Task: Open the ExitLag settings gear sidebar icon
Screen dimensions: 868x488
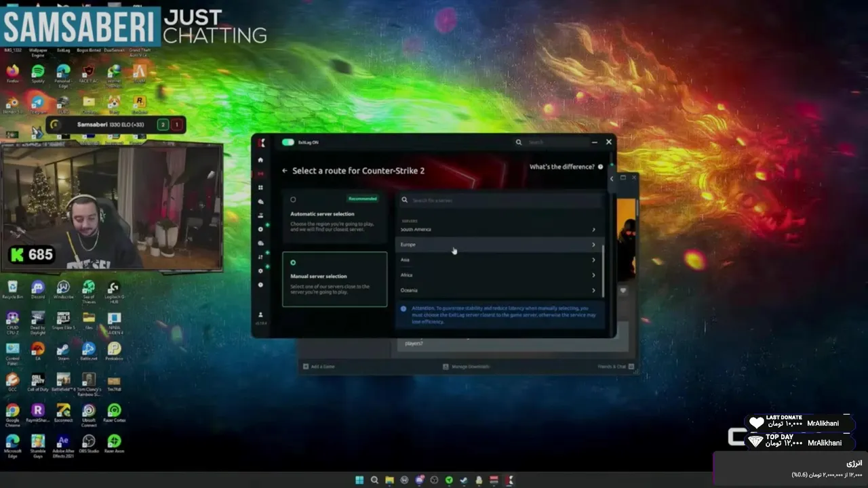Action: click(260, 270)
